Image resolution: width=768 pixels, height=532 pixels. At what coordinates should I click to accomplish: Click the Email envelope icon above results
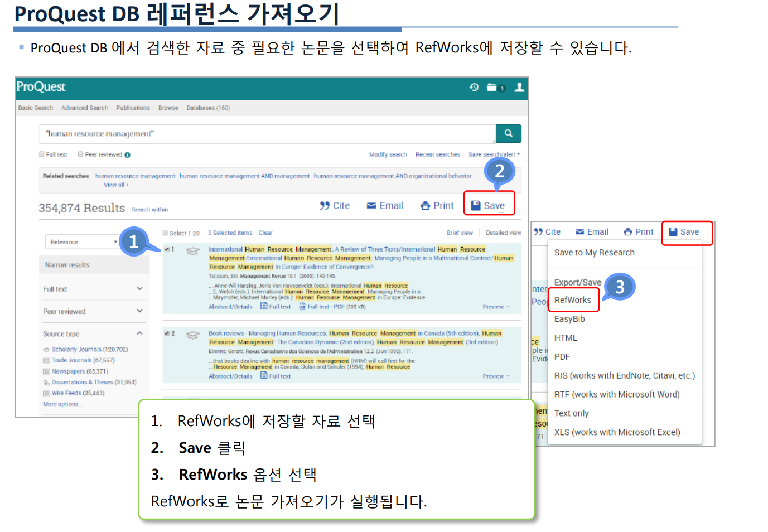pyautogui.click(x=371, y=206)
